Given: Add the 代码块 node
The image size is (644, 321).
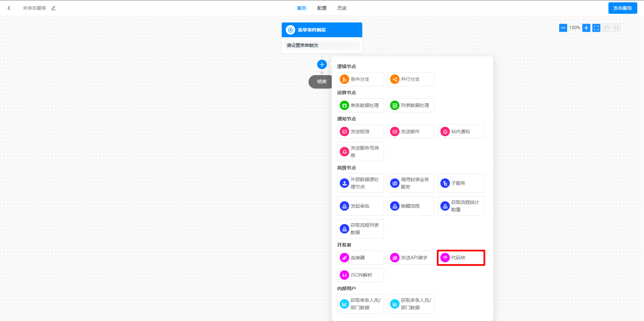Looking at the screenshot, I should pos(461,258).
